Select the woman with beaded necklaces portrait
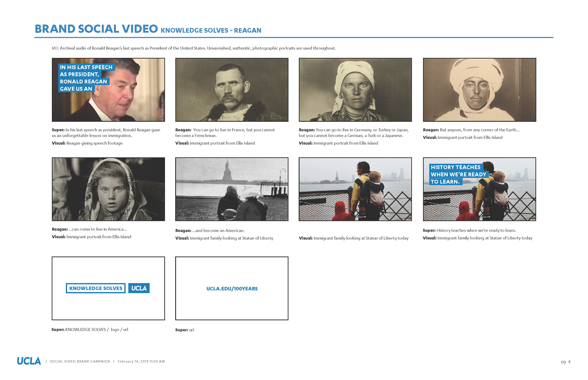This screenshot has width=588, height=380. pyautogui.click(x=355, y=90)
